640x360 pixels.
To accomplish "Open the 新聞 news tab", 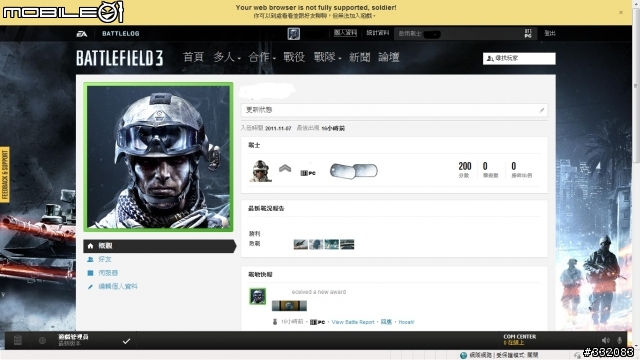I will tap(360, 57).
